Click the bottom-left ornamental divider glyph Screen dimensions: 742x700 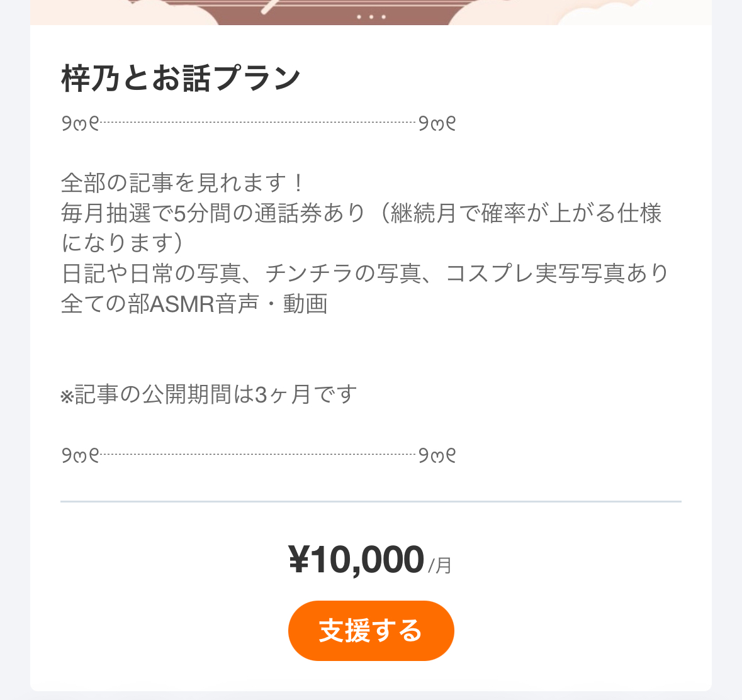coord(81,455)
